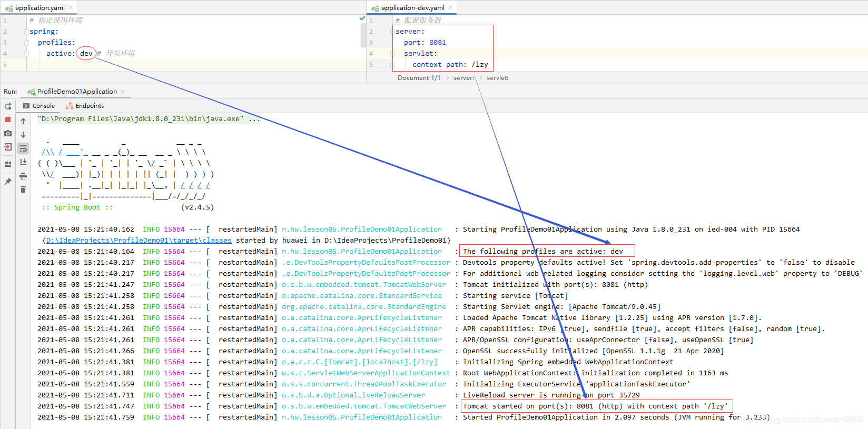Image resolution: width=868 pixels, height=429 pixels.
Task: Close the application.yaml editor tab
Action: [71, 7]
